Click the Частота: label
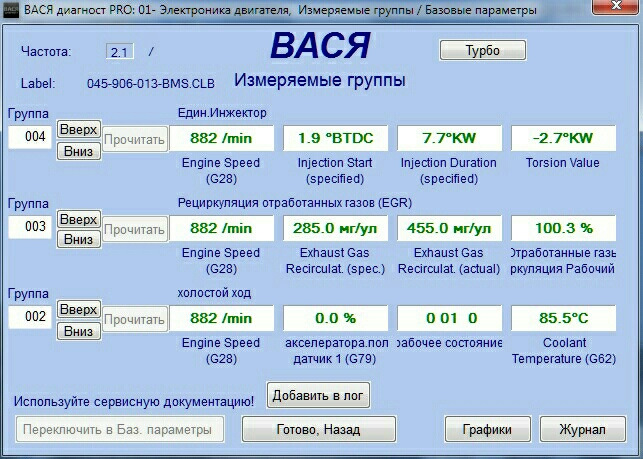The height and width of the screenshot is (459, 643). [46, 52]
